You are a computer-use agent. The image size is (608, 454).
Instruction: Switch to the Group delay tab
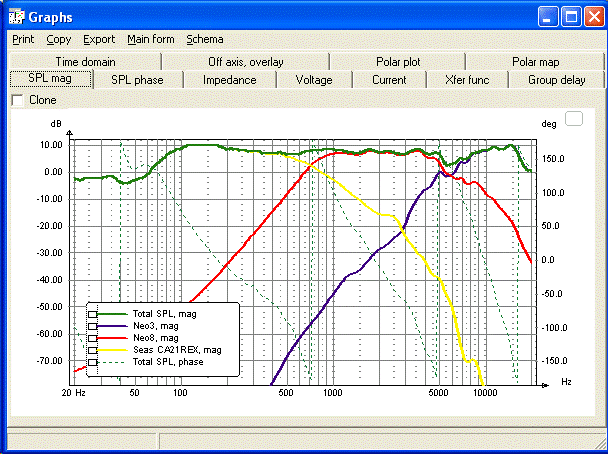(556, 80)
